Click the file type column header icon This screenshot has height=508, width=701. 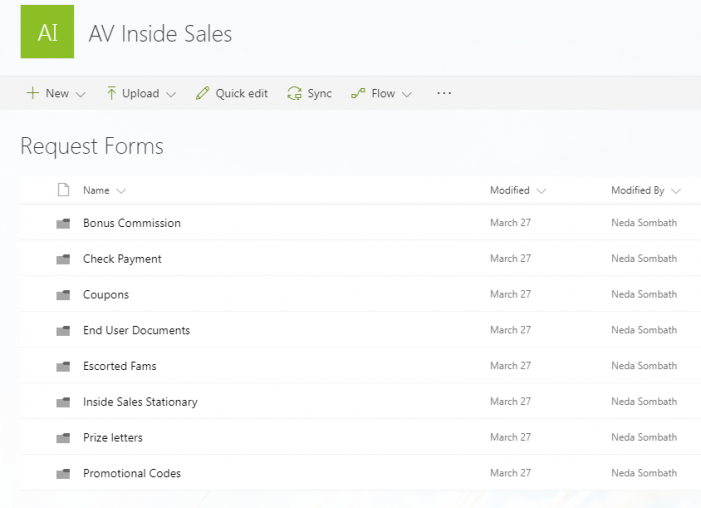coord(63,190)
